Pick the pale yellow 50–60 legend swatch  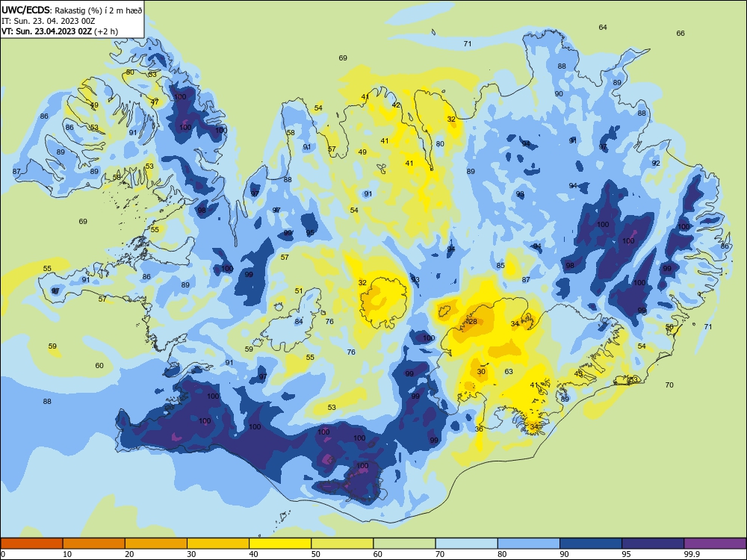tap(342, 544)
